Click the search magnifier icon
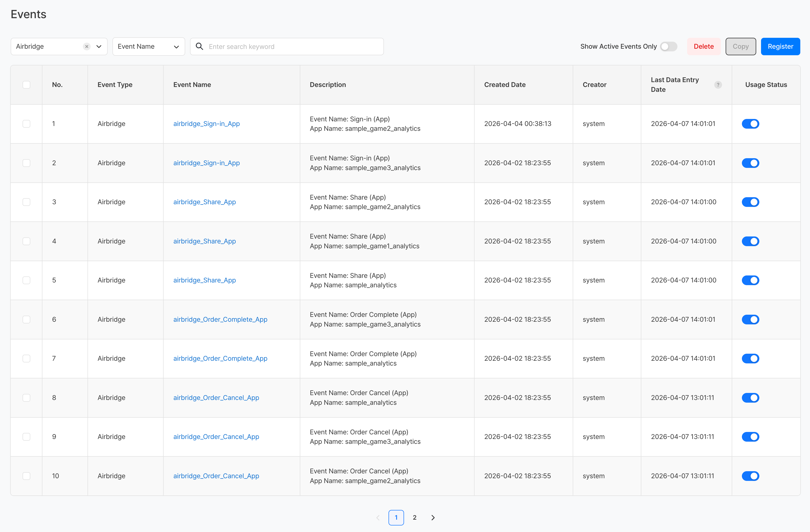 [x=199, y=47]
